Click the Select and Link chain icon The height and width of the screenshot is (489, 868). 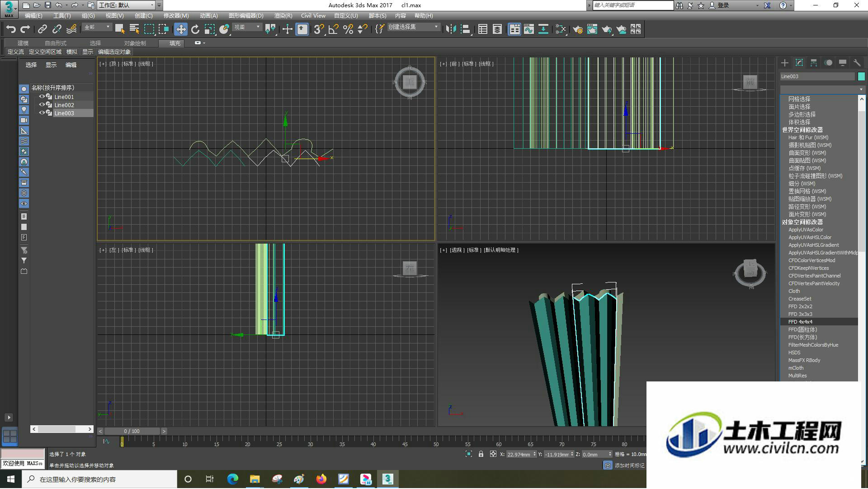tap(42, 29)
